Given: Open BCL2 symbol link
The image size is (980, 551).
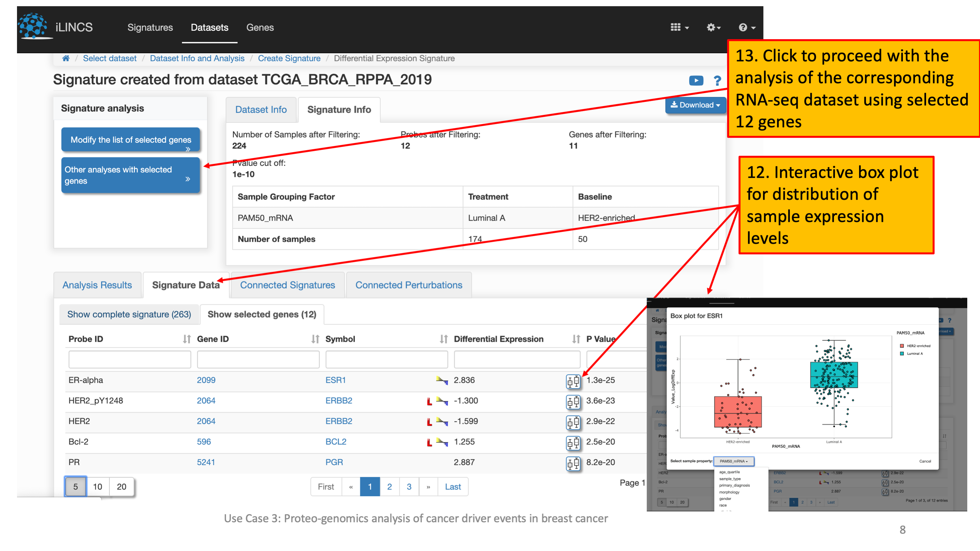Looking at the screenshot, I should (x=336, y=442).
